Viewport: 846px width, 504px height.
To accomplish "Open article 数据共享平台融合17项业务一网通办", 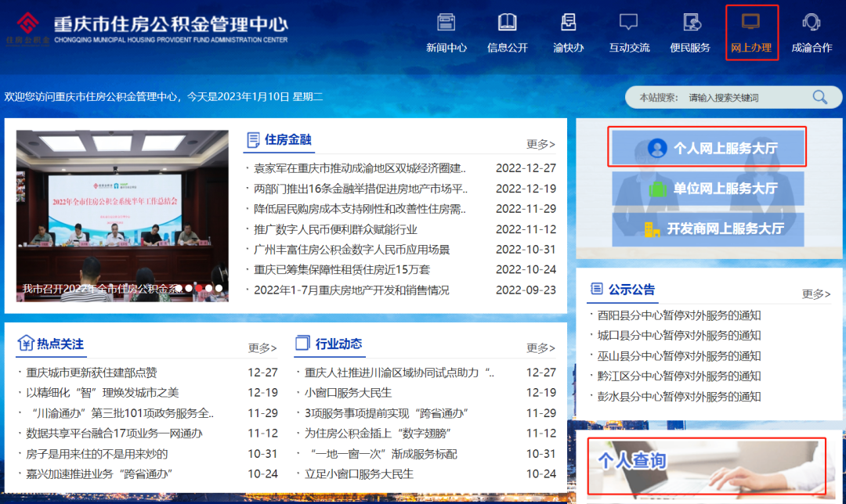I will pyautogui.click(x=114, y=433).
